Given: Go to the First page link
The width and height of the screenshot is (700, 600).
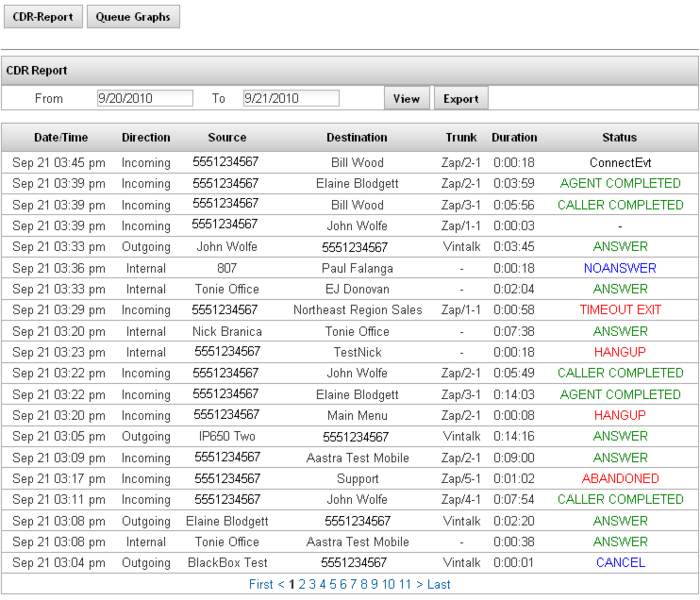Looking at the screenshot, I should (260, 584).
